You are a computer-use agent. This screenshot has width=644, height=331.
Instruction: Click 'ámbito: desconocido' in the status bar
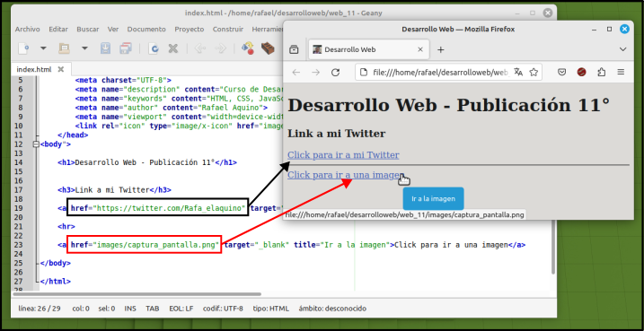click(x=332, y=309)
